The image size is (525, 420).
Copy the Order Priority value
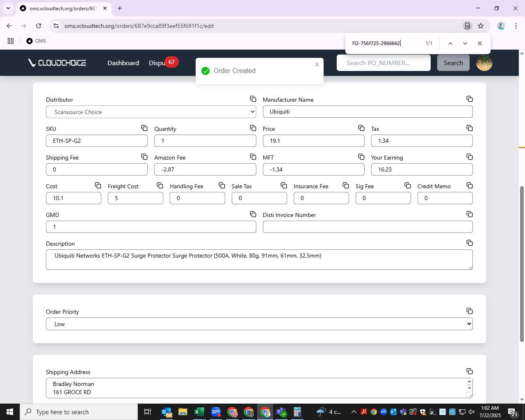pos(470,311)
